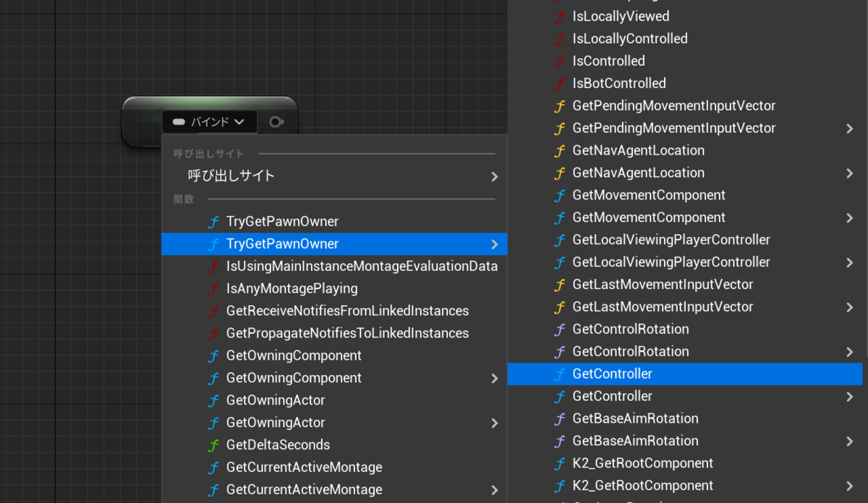The height and width of the screenshot is (503, 868).
Task: Expand the TryGetPawnOwner submenu arrow
Action: (495, 244)
